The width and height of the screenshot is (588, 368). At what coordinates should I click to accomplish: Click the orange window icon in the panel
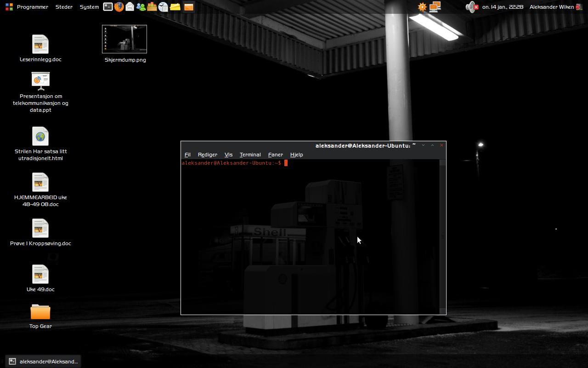click(188, 6)
